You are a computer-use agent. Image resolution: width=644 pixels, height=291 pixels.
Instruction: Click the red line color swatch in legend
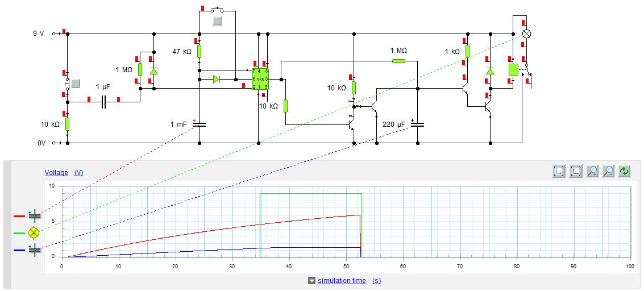tap(18, 216)
